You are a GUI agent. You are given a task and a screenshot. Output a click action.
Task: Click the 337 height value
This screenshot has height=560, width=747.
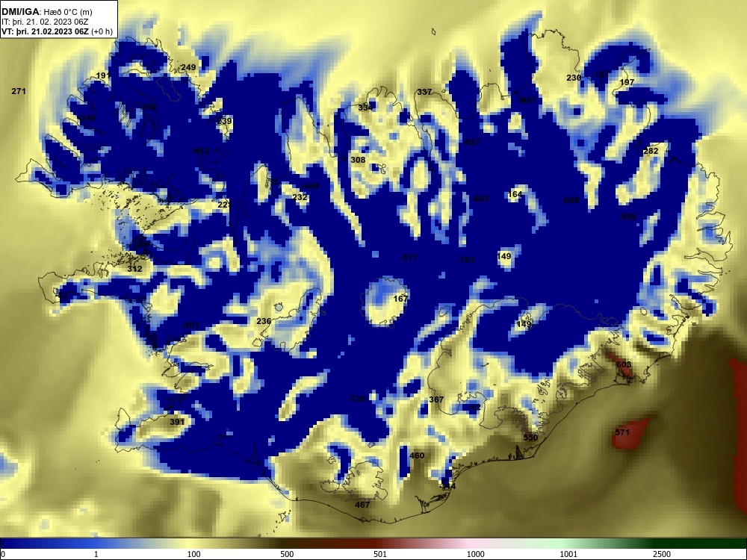pyautogui.click(x=424, y=92)
